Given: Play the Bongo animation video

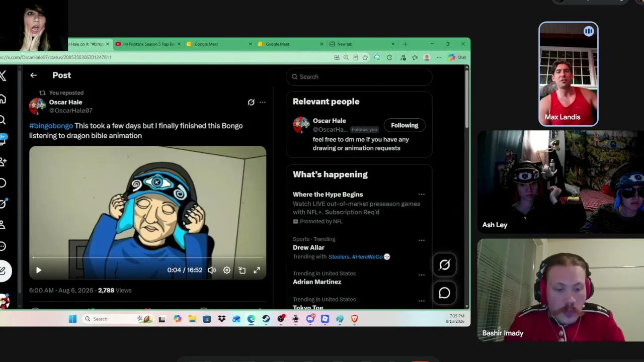Looking at the screenshot, I should pos(39,270).
